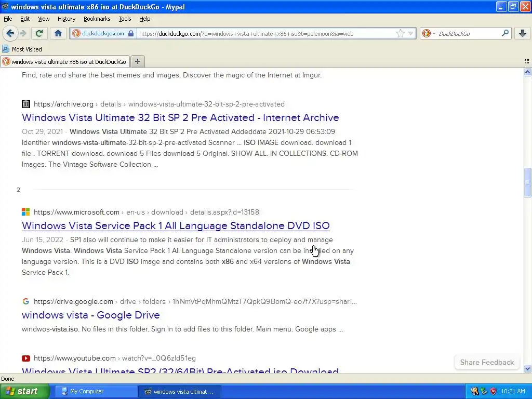Click the status bar Done text
The image size is (532, 399).
click(x=7, y=379)
